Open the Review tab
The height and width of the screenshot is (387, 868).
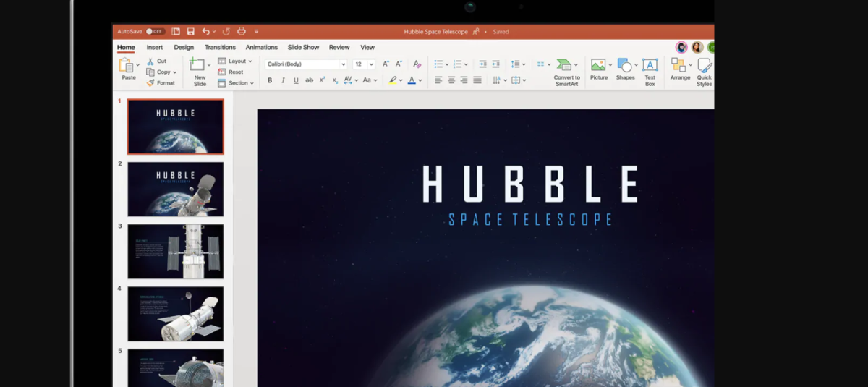[339, 48]
